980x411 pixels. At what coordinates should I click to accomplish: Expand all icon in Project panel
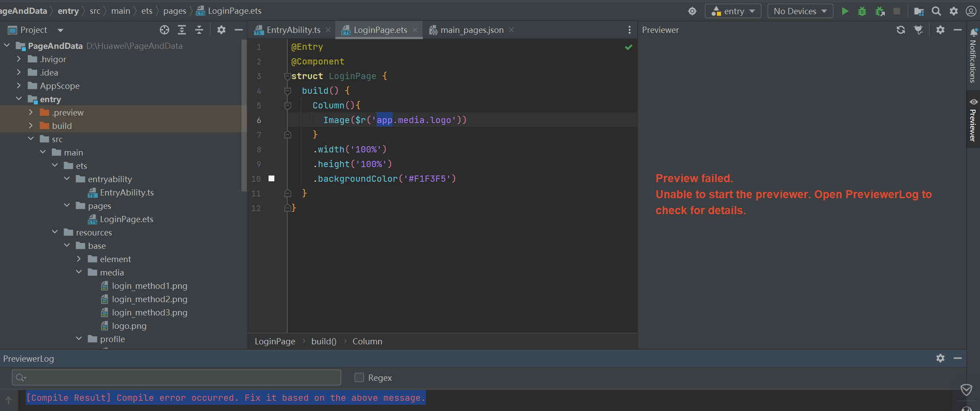182,30
